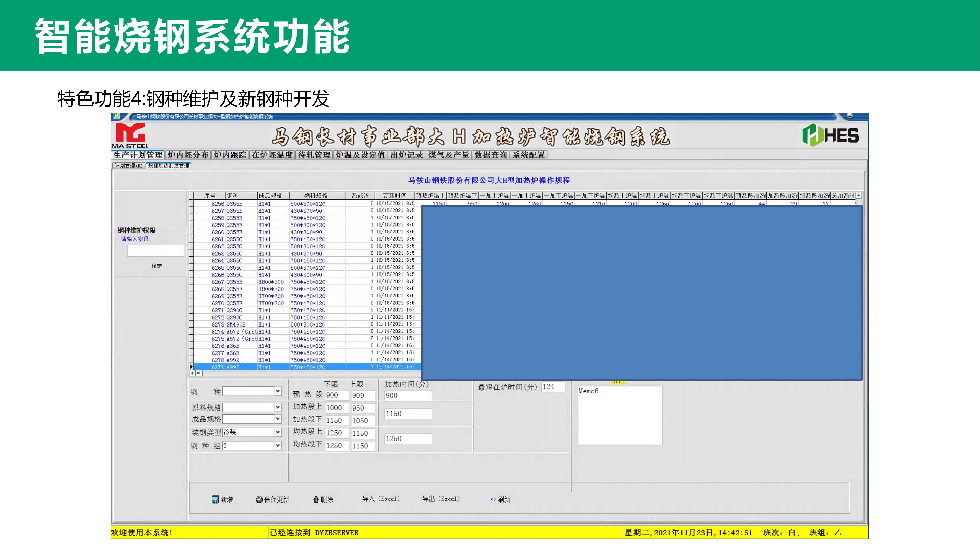Go to the 煤气及产量 tab

pos(449,155)
